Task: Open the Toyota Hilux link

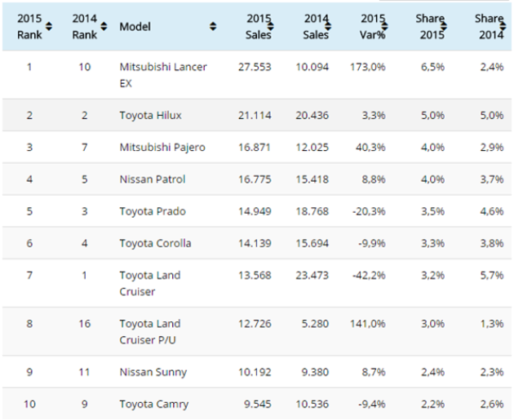Action: pos(150,115)
